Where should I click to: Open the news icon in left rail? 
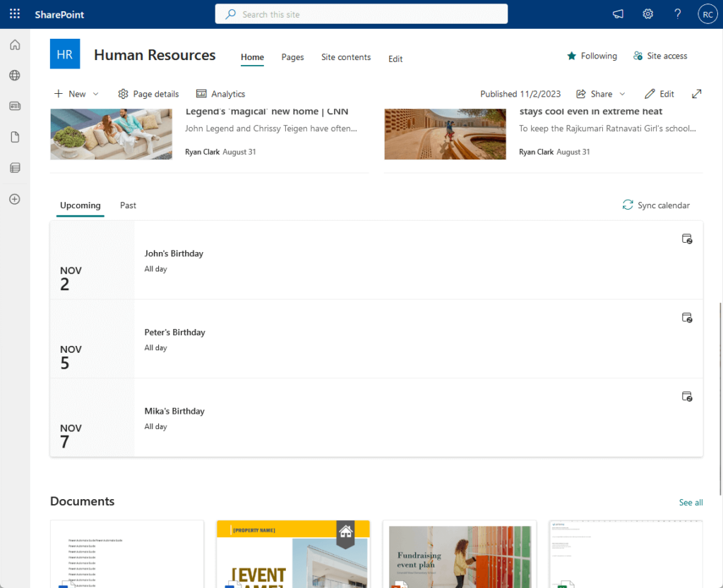coord(15,106)
